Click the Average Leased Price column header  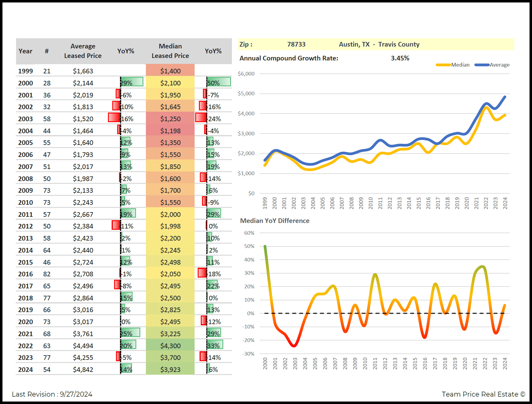(83, 51)
